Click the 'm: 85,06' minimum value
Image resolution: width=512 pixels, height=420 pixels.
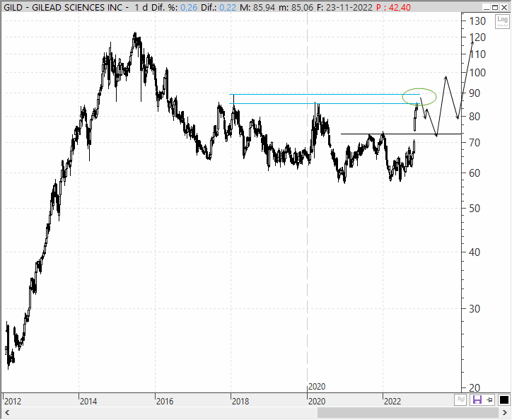[x=296, y=8]
